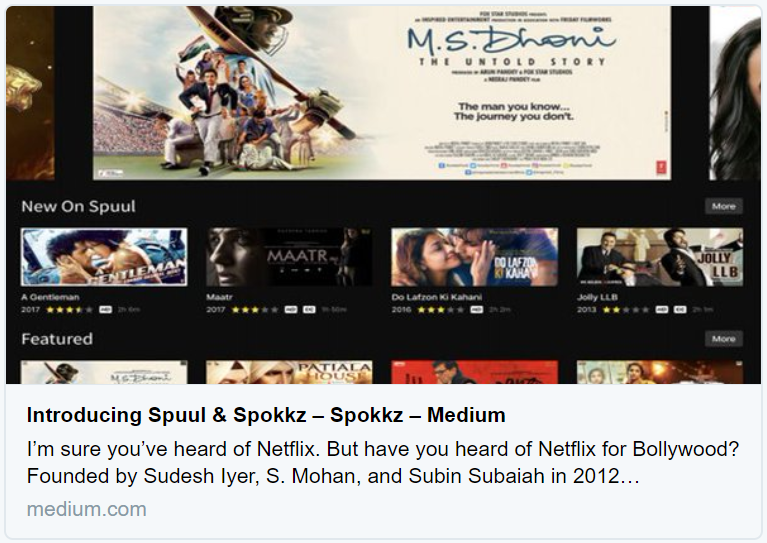Image resolution: width=767 pixels, height=543 pixels.
Task: Open A Gentleman movie thumbnail
Action: coord(104,257)
